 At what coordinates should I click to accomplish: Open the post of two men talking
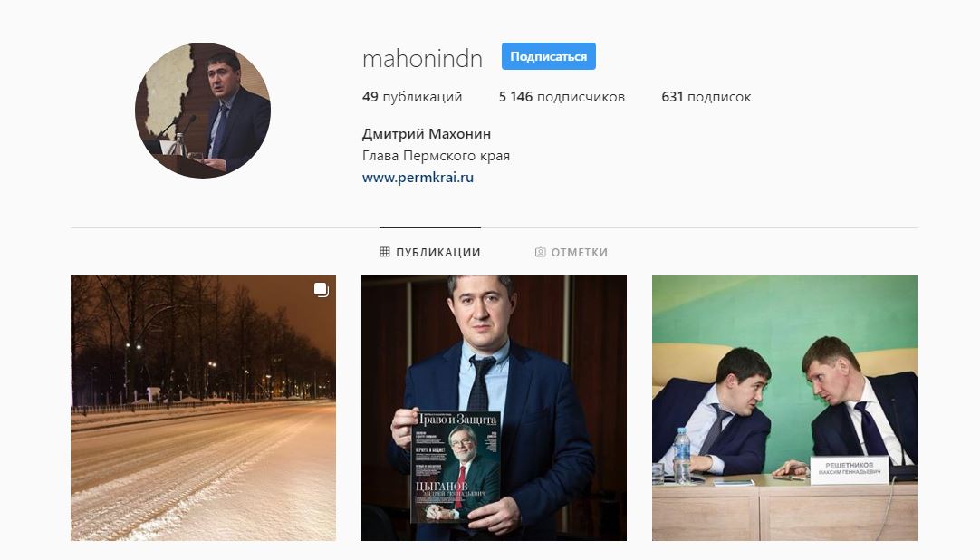(x=784, y=408)
